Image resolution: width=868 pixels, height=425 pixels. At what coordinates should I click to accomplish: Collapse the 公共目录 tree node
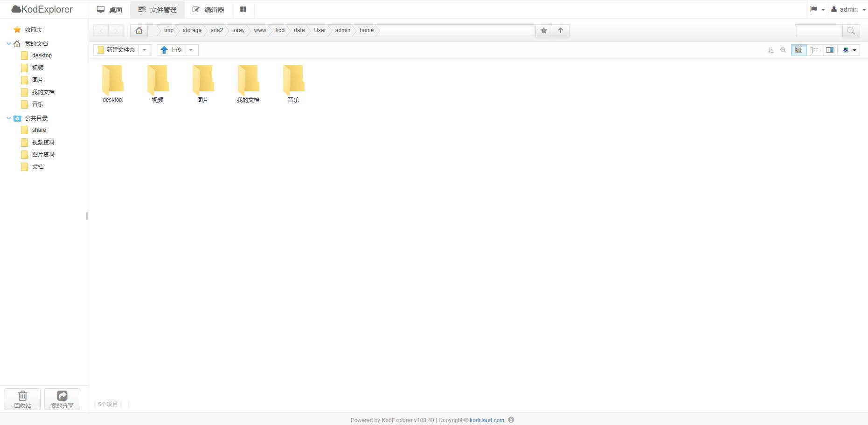click(x=8, y=118)
